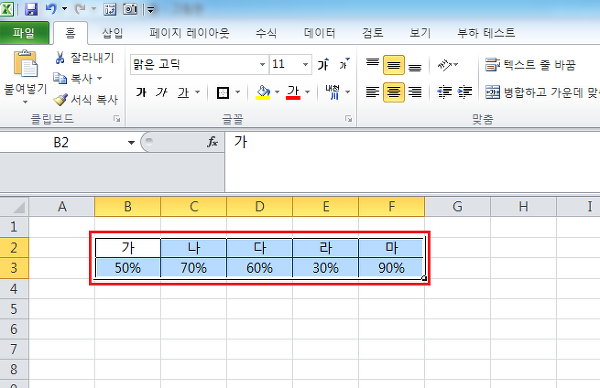Click the camera tool in quick access toolbar
This screenshot has height=388, width=600.
pyautogui.click(x=130, y=9)
